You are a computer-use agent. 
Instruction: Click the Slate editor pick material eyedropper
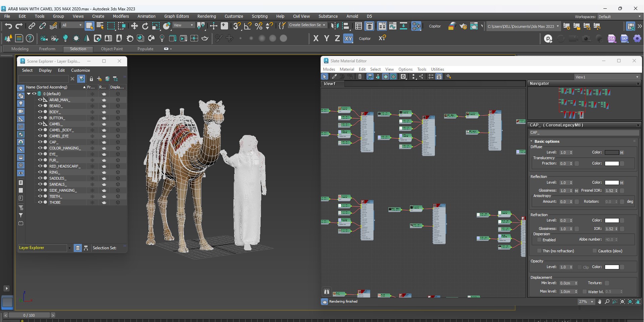(334, 77)
